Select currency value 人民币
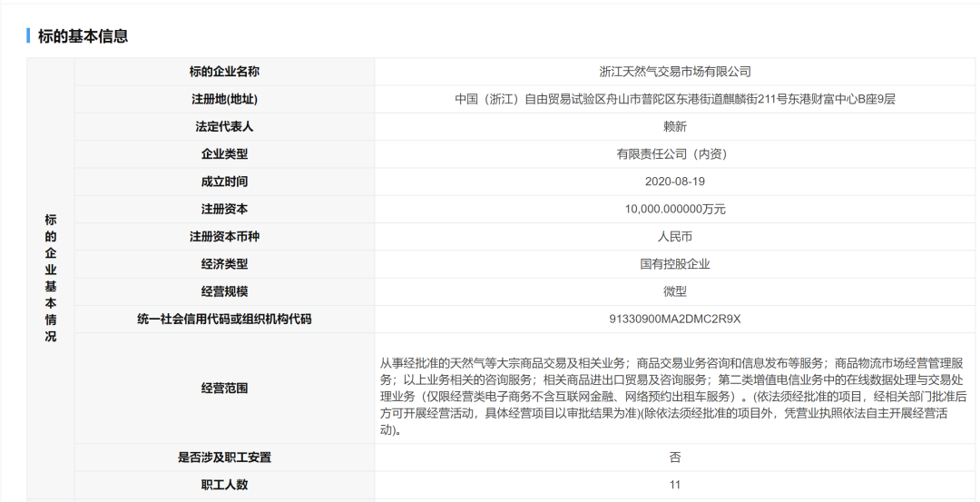The height and width of the screenshot is (502, 980). pos(675,237)
